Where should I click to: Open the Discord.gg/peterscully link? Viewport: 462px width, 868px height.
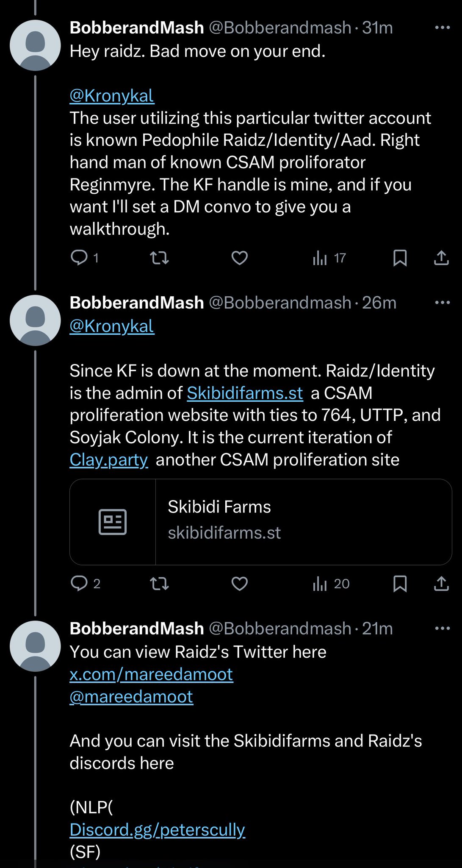coord(157,829)
